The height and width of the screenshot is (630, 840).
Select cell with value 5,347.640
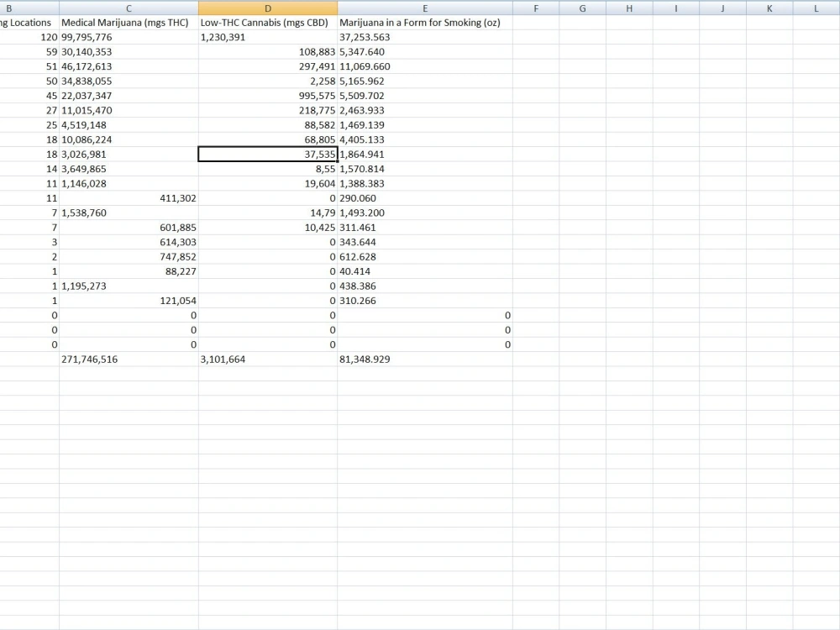425,52
